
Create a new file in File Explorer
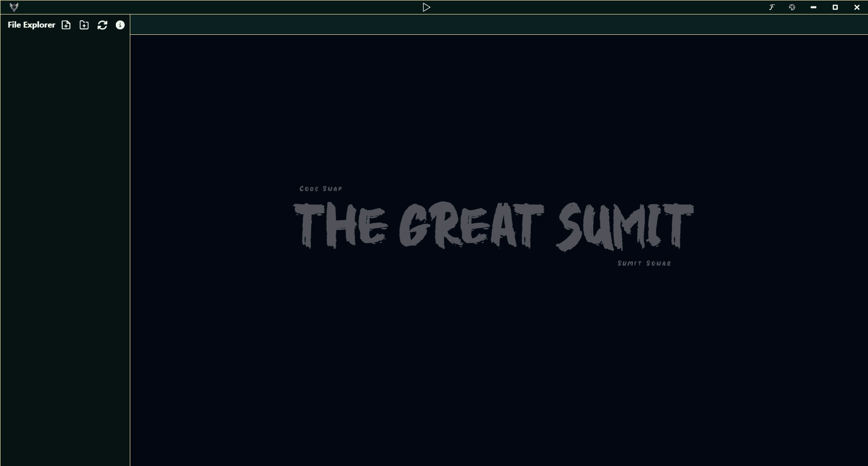click(x=66, y=25)
